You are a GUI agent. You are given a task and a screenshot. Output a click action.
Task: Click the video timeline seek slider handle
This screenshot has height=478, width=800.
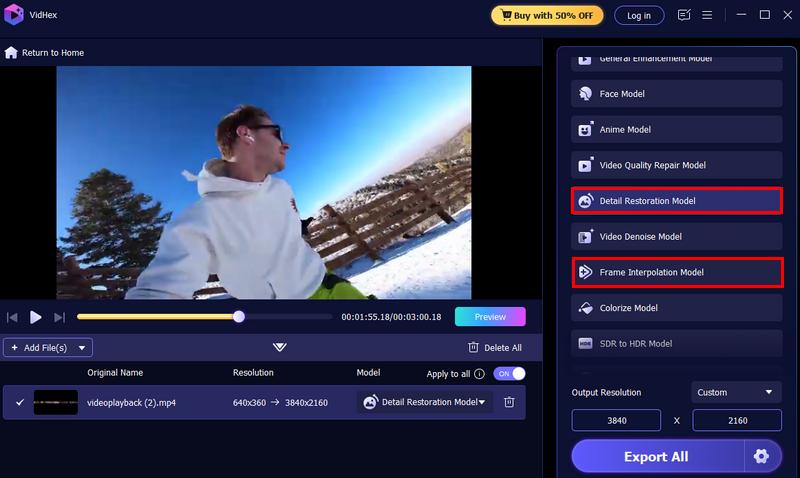tap(238, 317)
